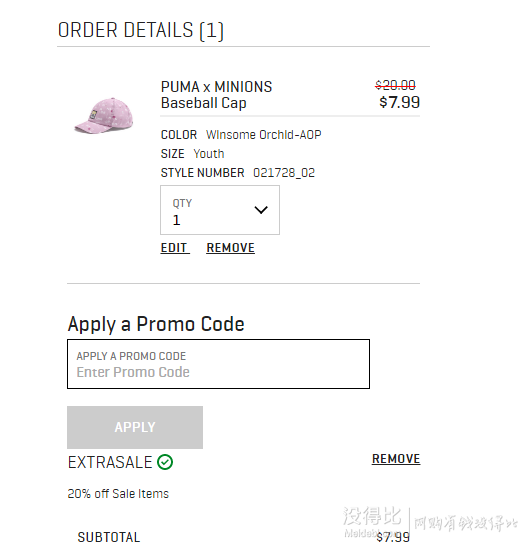This screenshot has height=557, width=529.
Task: Focus the Enter Promo Code field
Action: click(x=218, y=364)
